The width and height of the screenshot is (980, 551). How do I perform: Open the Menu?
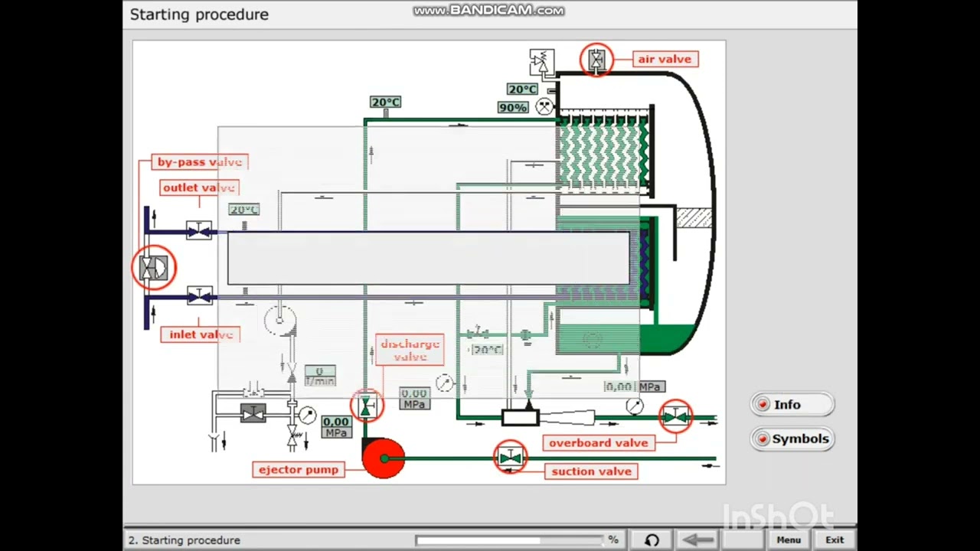pyautogui.click(x=788, y=540)
